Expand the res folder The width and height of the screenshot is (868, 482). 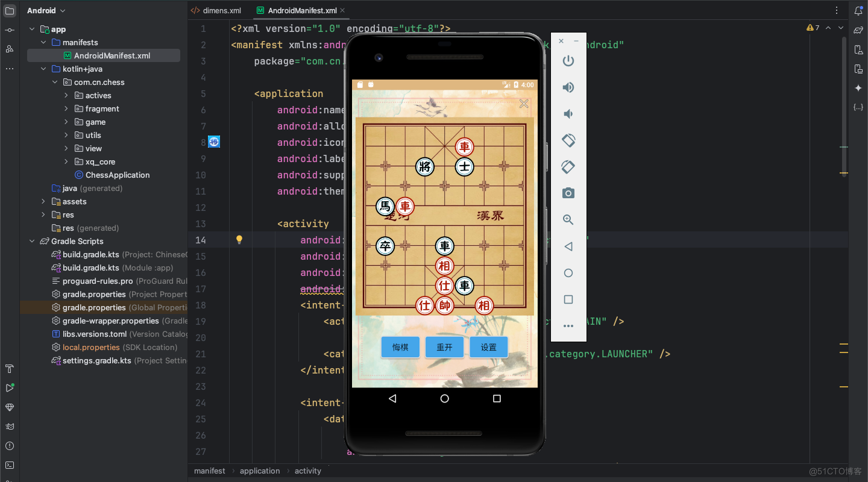[x=43, y=214]
